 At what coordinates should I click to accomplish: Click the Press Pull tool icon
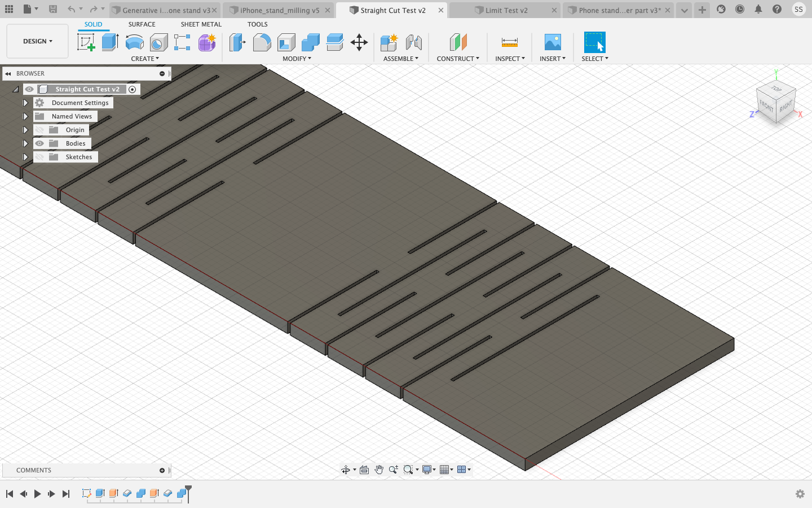coord(237,42)
